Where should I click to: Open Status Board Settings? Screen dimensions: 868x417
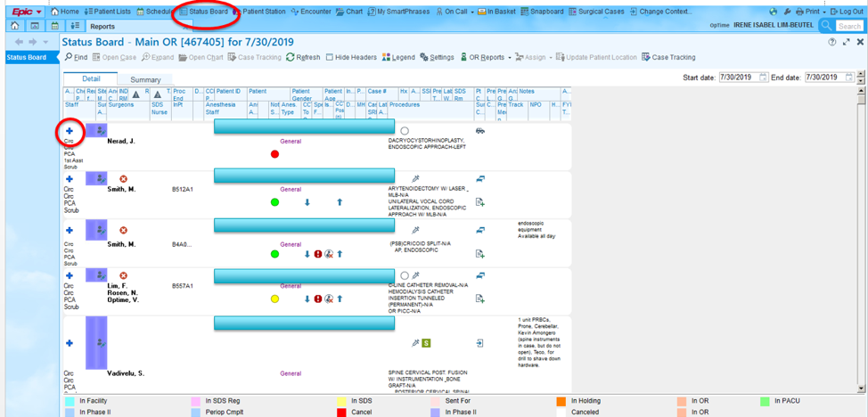[x=437, y=57]
